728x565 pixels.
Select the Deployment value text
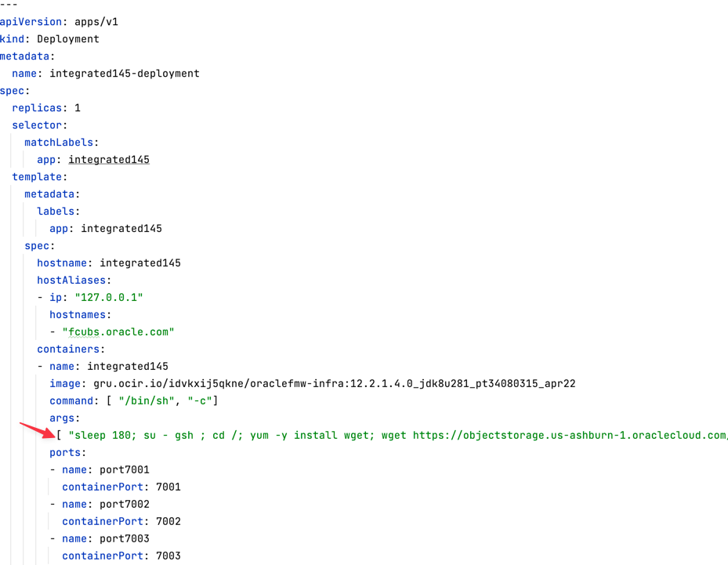click(x=68, y=39)
